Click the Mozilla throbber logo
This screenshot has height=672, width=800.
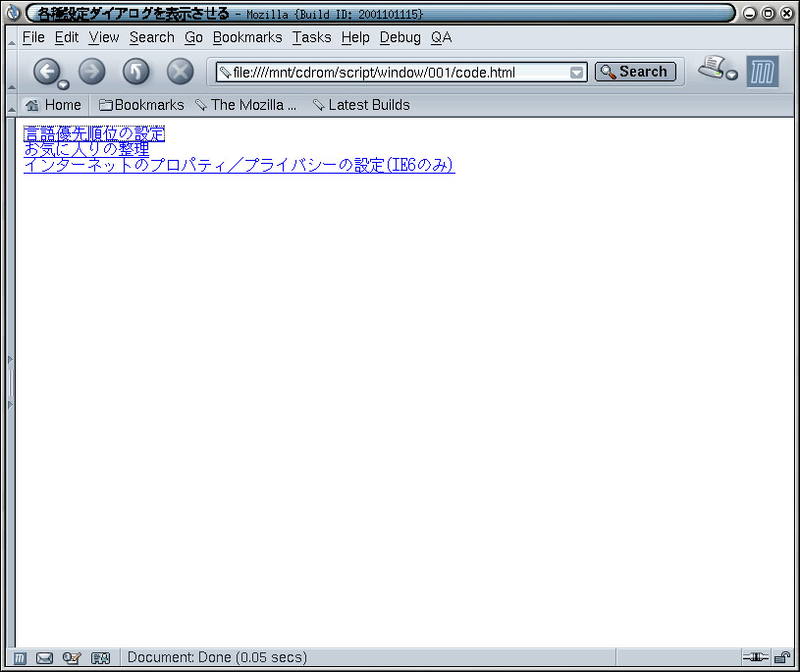pyautogui.click(x=763, y=72)
